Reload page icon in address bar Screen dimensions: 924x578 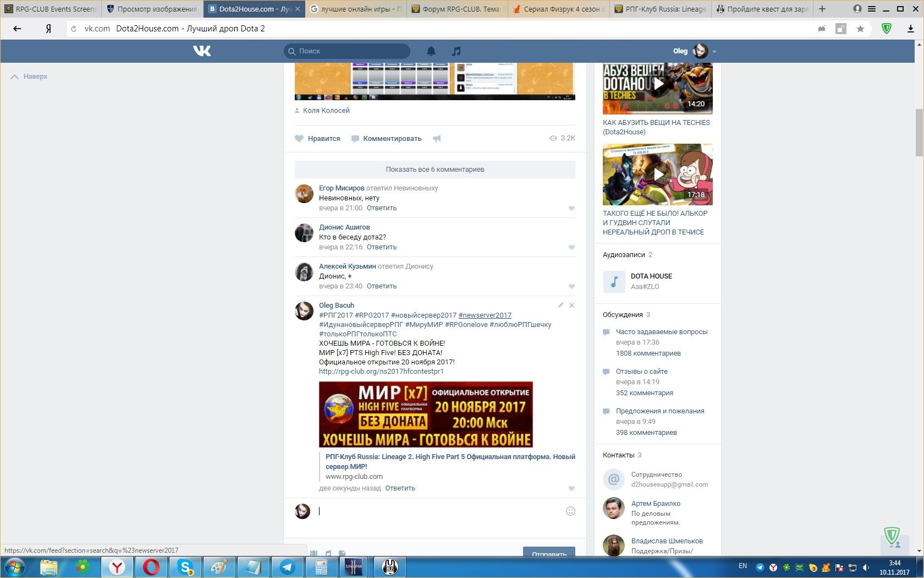click(x=74, y=29)
